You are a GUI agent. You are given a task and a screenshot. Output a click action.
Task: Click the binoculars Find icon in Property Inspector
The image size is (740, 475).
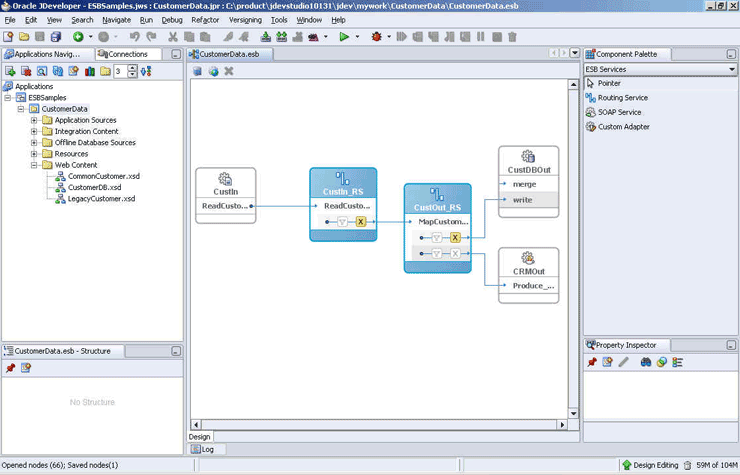click(646, 362)
